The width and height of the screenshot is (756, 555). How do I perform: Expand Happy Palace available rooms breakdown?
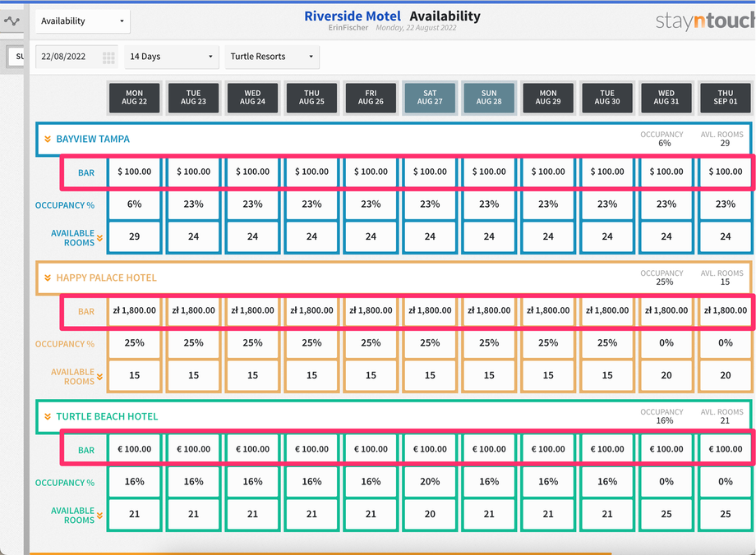click(x=99, y=377)
